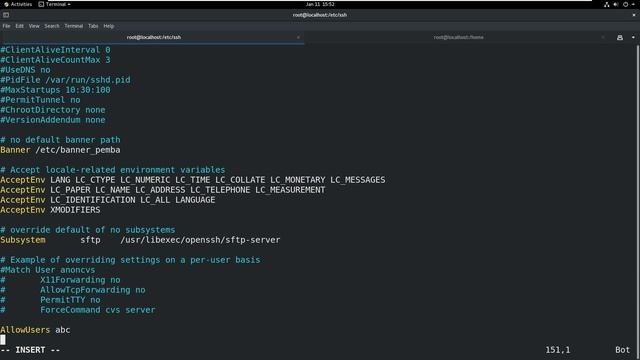Click the date and time clock
Image resolution: width=640 pixels, height=360 pixels.
[x=320, y=4]
